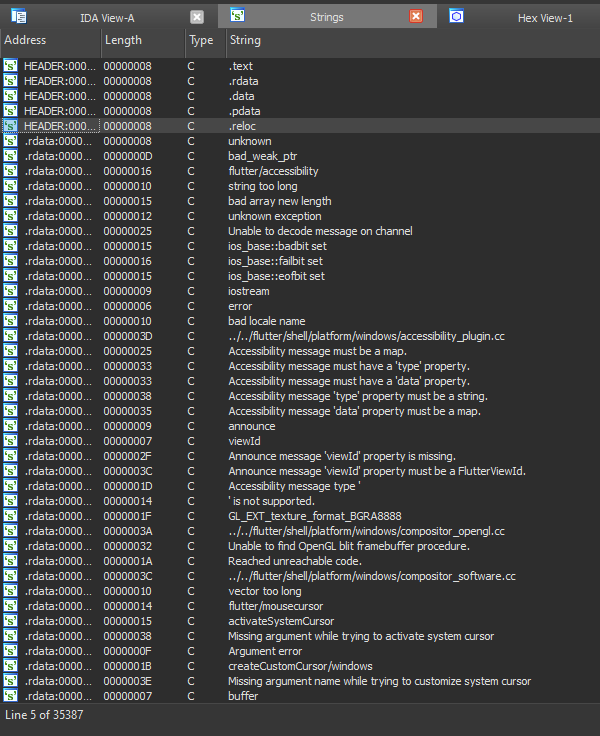Click string icon of 'viewId' row

[x=10, y=441]
